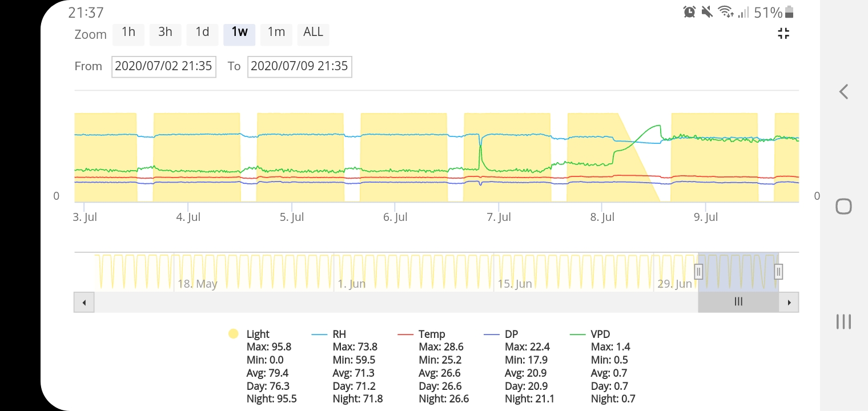Tap Android home navigation button
This screenshot has height=411, width=868.
point(843,206)
